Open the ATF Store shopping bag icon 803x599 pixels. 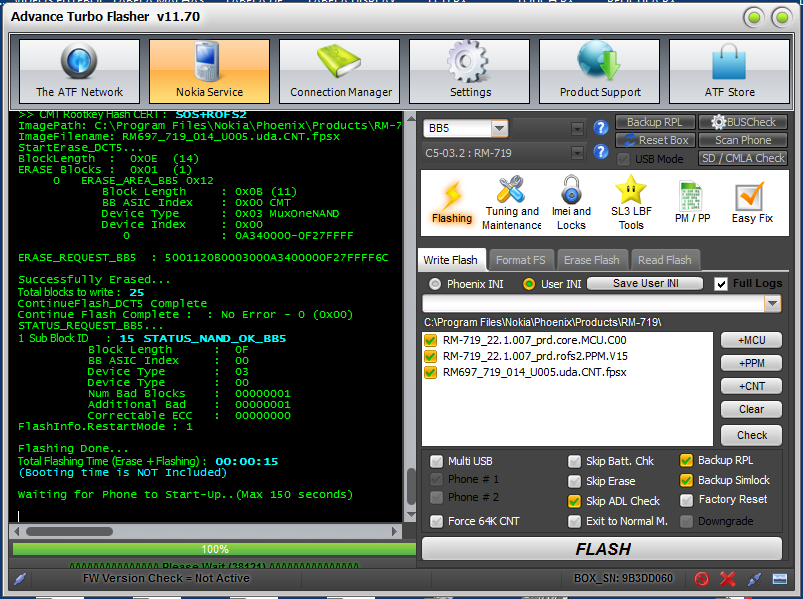(729, 61)
